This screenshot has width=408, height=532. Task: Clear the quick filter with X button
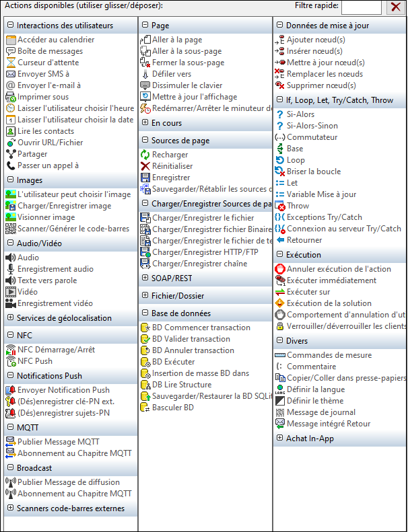(x=395, y=7)
